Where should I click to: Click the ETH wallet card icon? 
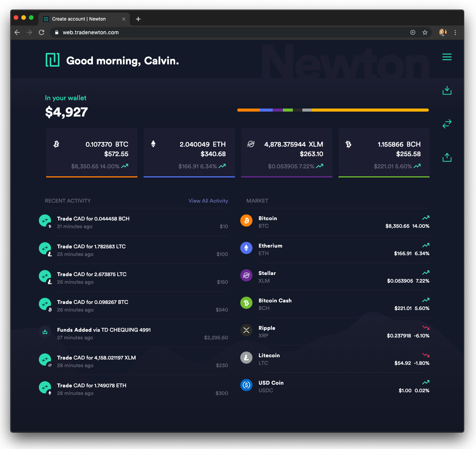153,144
